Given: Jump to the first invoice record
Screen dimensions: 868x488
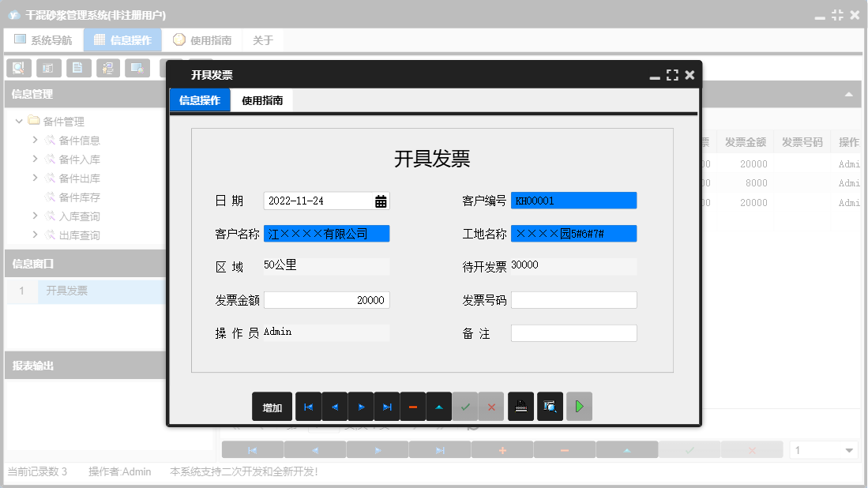Looking at the screenshot, I should [x=308, y=406].
